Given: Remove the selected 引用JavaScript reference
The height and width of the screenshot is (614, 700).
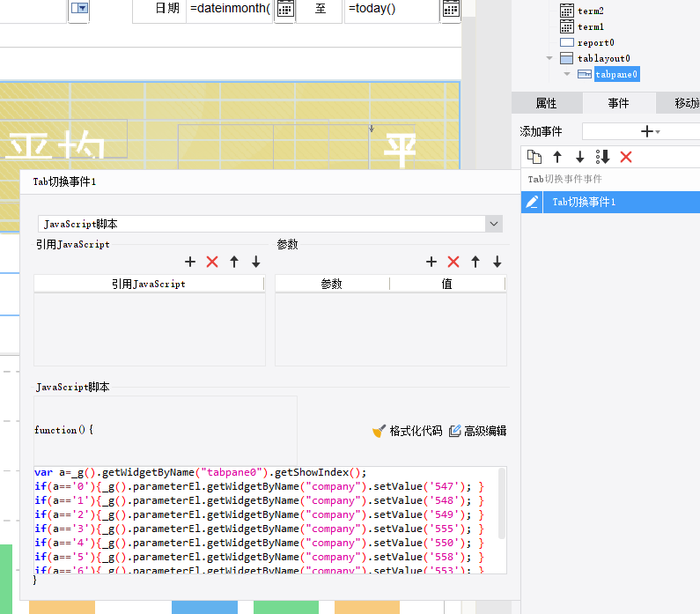Looking at the screenshot, I should 212,262.
